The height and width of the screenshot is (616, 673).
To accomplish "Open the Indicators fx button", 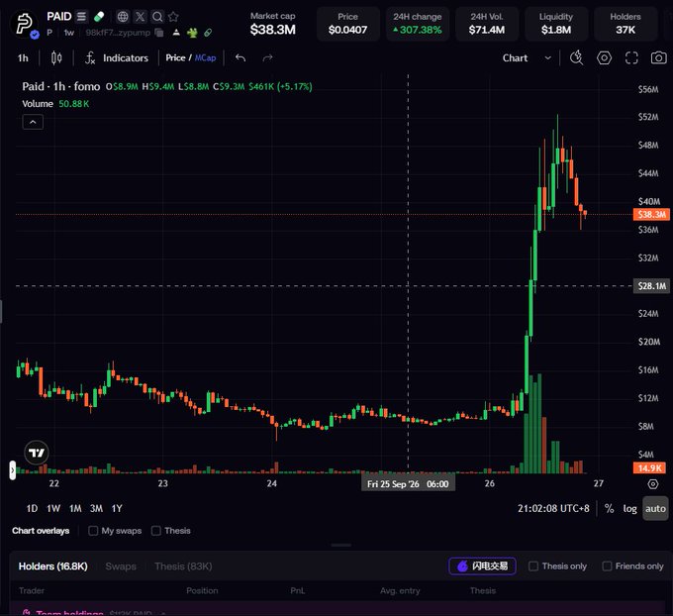I will (x=117, y=58).
